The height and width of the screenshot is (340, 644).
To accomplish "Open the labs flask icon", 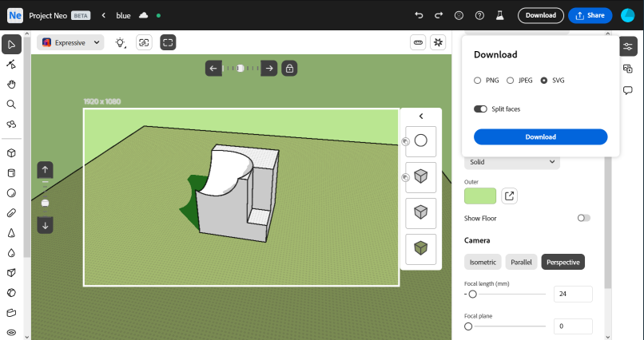I will point(500,15).
